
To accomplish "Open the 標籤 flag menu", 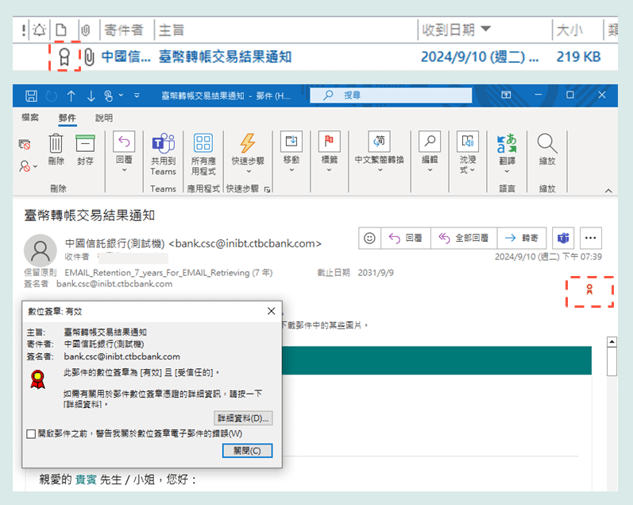I will click(329, 152).
